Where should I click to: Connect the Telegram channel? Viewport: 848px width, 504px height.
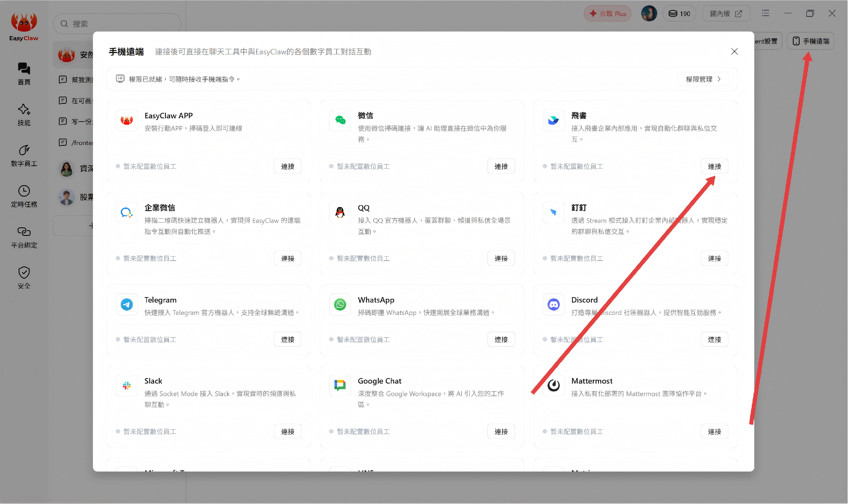coord(287,339)
